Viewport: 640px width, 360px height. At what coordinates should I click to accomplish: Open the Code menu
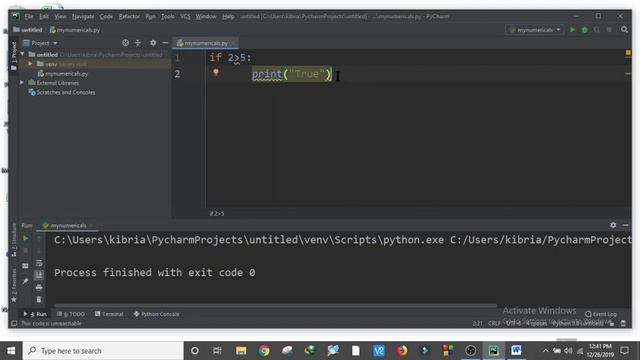[106, 16]
